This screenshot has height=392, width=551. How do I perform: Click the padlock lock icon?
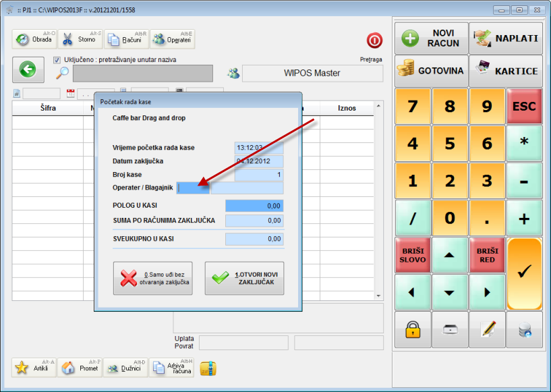point(413,329)
